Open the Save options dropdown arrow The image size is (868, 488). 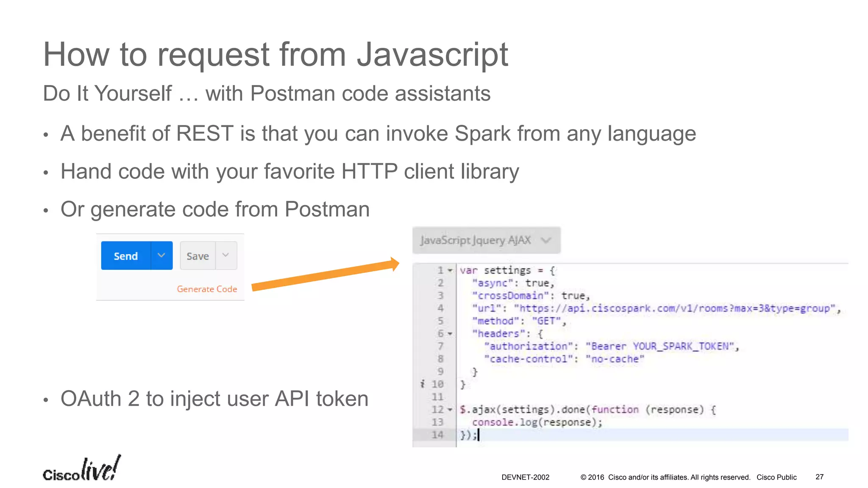(226, 255)
